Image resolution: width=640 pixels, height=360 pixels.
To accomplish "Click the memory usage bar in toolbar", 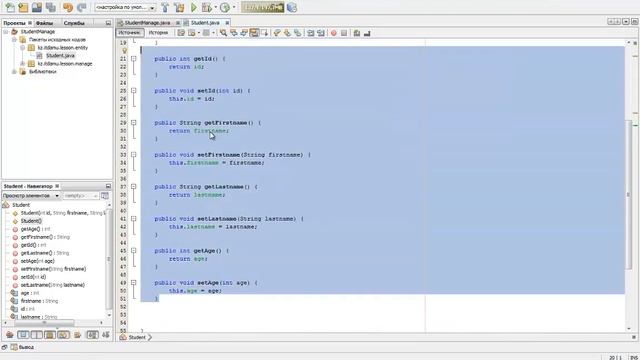I will point(262,7).
